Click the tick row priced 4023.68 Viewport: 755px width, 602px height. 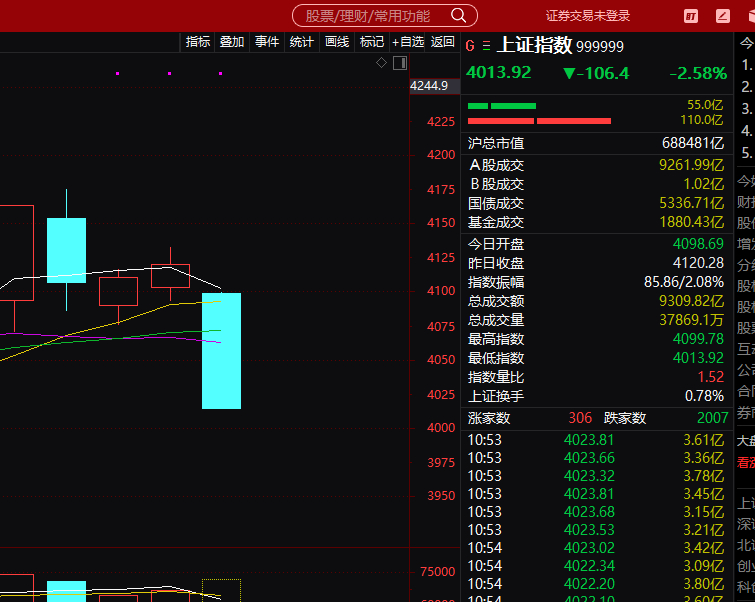pos(596,512)
